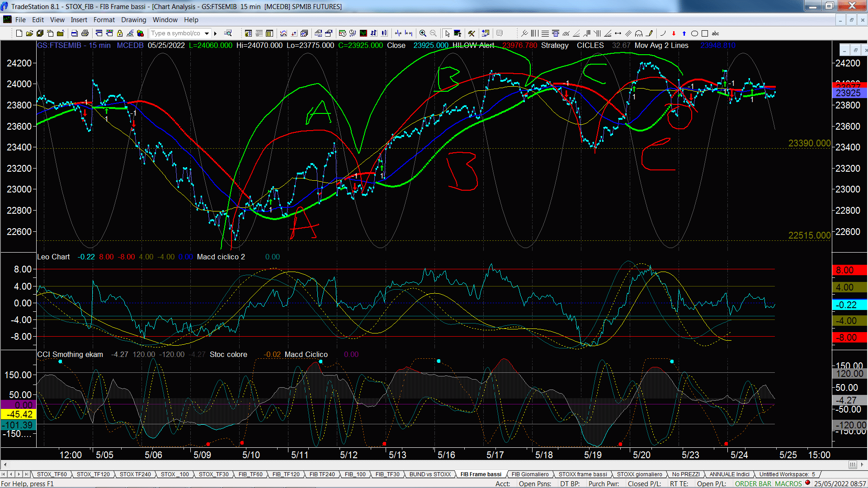Select the double-arrow horizontal line tool

[x=618, y=33]
